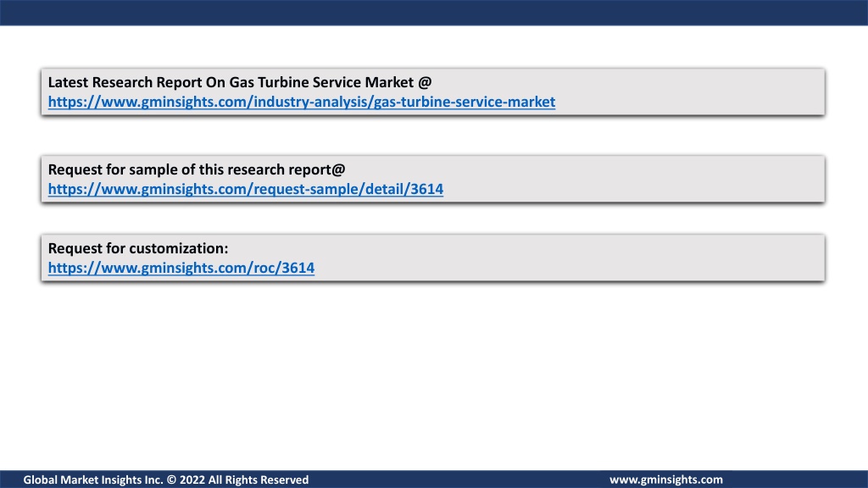Screen dimensions: 868x488
Task: Open the gminsights.com/roc/3614 customization link
Action: (x=181, y=268)
